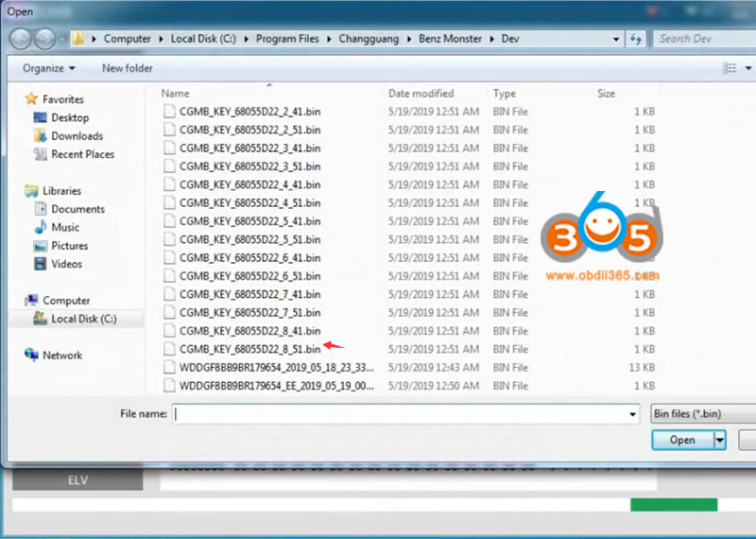Click the refresh icon beside address bar

point(636,39)
